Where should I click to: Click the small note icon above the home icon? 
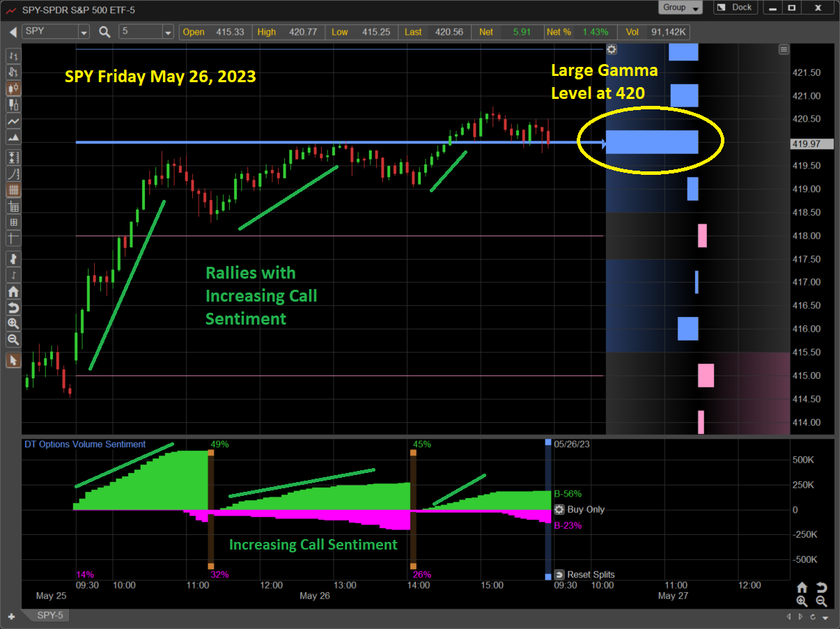(x=13, y=275)
